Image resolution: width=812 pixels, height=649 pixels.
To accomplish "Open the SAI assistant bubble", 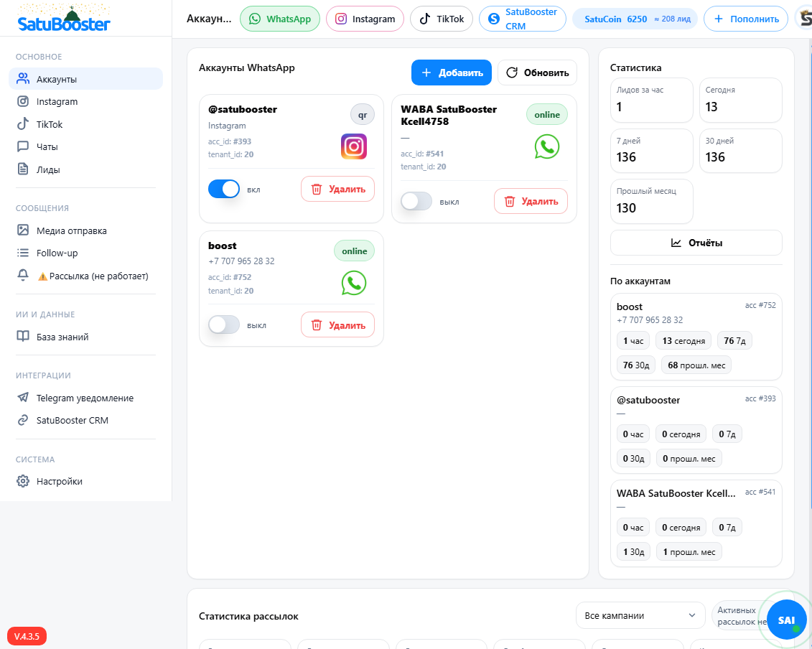I will 787,619.
